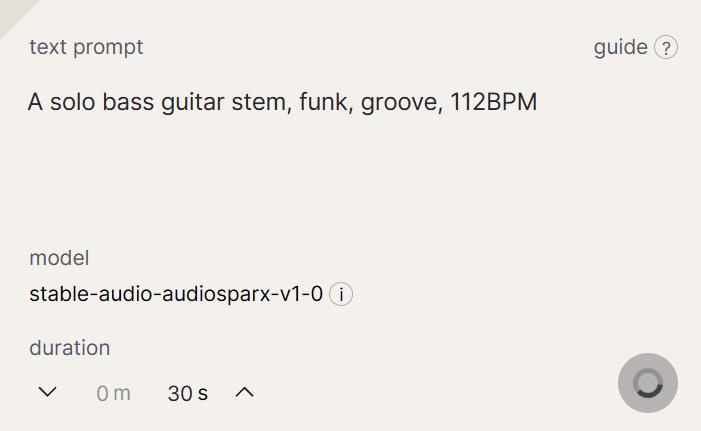This screenshot has width=701, height=431.
Task: Click the "model" section label
Action: click(59, 258)
